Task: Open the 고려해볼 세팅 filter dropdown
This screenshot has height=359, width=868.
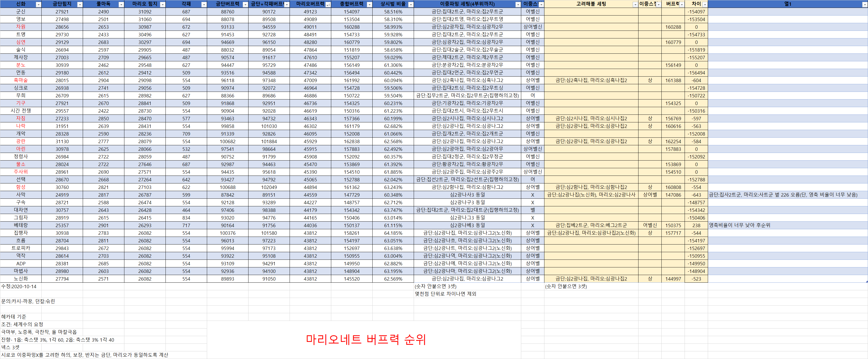Action: [635, 4]
